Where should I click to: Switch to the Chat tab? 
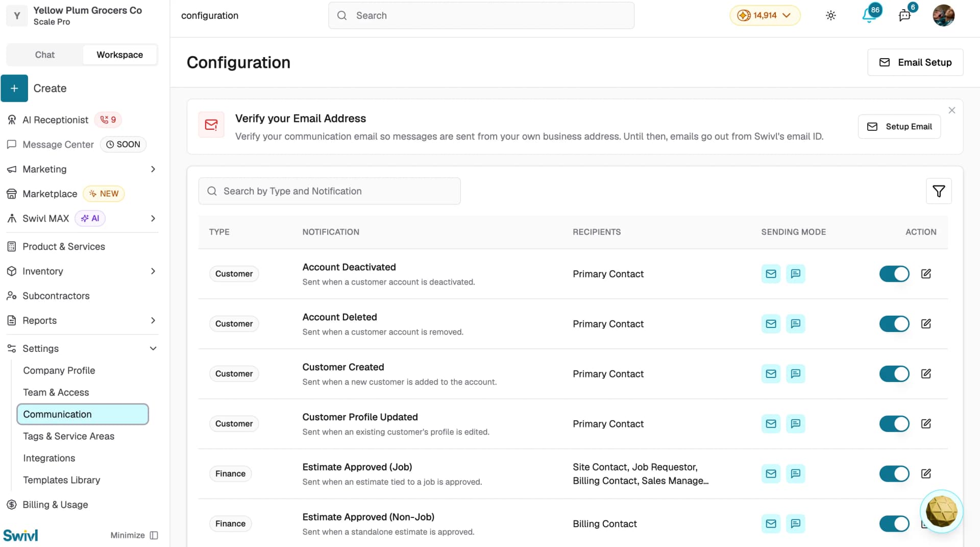click(x=45, y=55)
